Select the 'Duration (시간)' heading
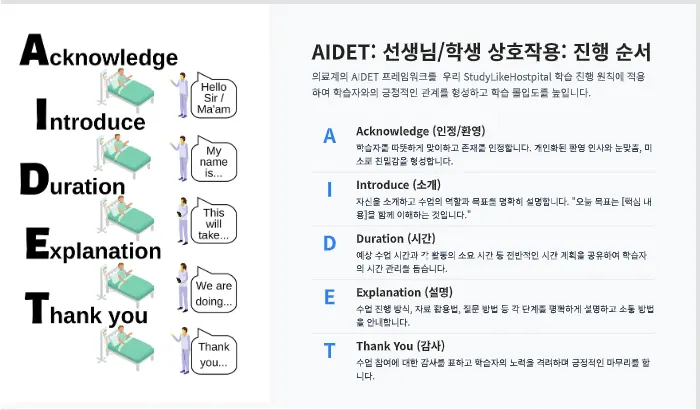This screenshot has height=410, width=700. tap(396, 238)
